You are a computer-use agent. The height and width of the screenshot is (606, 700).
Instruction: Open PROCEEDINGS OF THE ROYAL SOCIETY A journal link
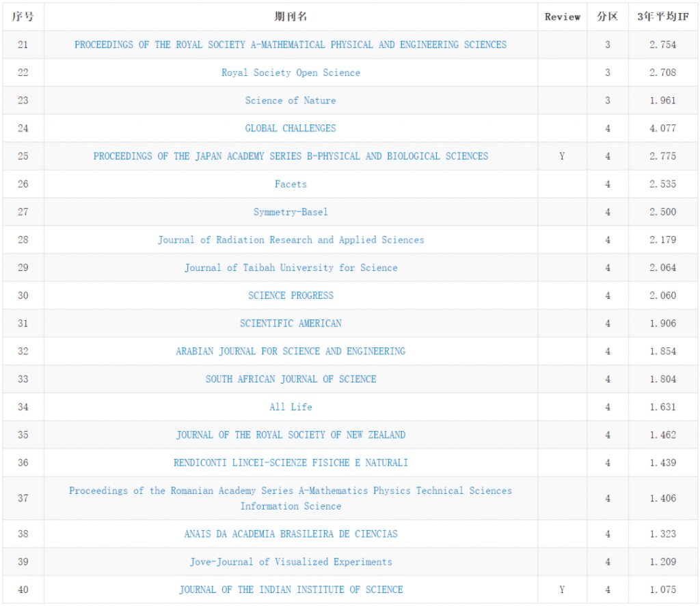[291, 44]
